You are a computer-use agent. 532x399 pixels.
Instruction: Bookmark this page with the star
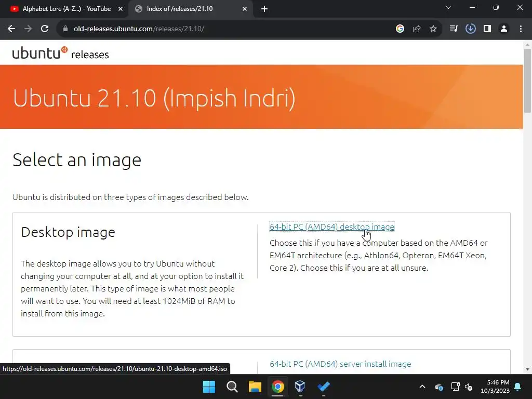433,29
